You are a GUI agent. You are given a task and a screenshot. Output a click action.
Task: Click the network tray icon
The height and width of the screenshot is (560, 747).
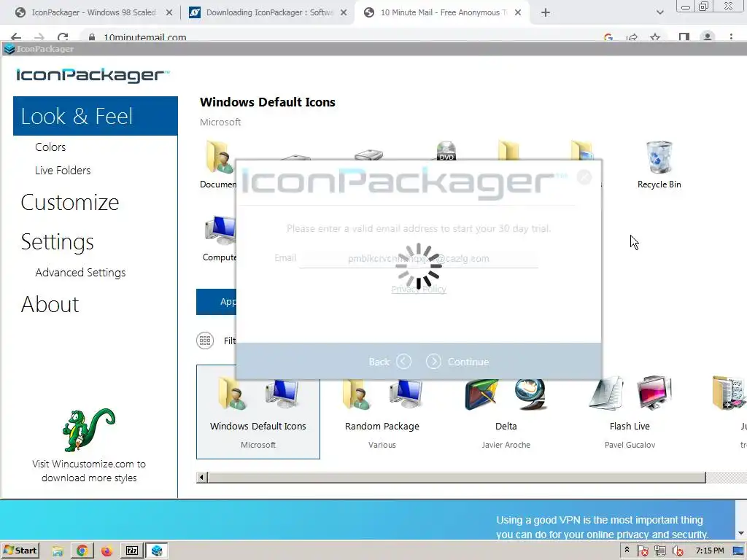tap(659, 551)
